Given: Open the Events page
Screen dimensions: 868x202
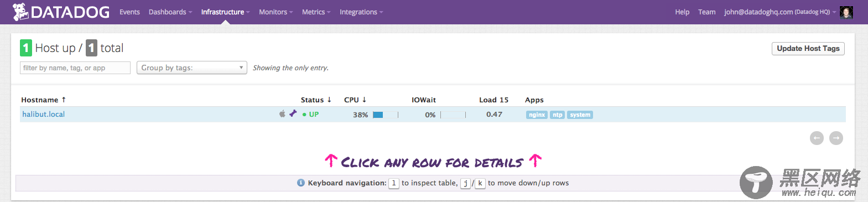Looking at the screenshot, I should pyautogui.click(x=129, y=12).
